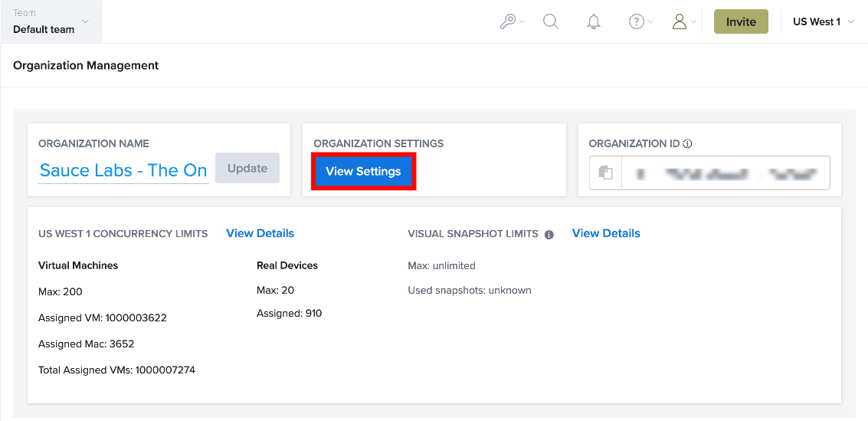The height and width of the screenshot is (421, 868).
Task: Click the blurred Organization ID field
Action: pos(726,173)
